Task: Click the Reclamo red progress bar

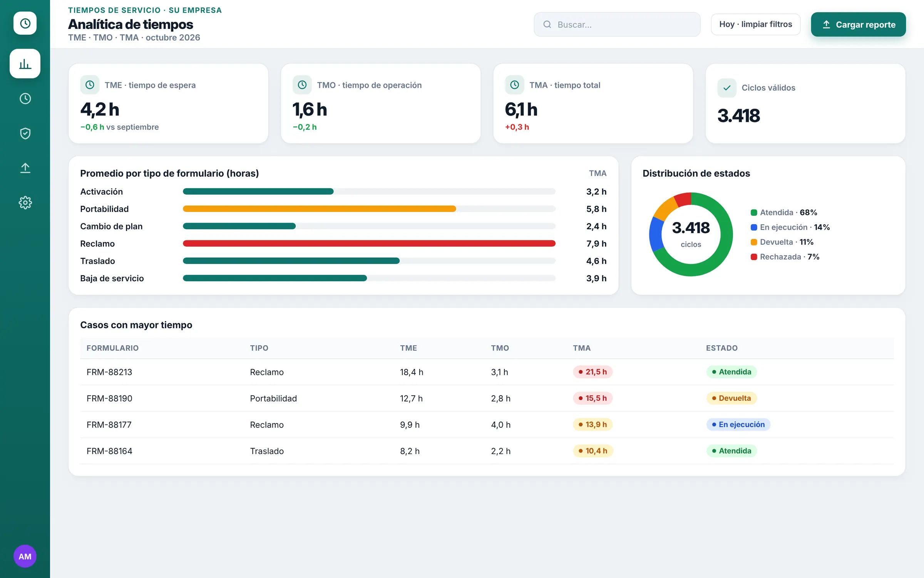Action: [x=369, y=244]
